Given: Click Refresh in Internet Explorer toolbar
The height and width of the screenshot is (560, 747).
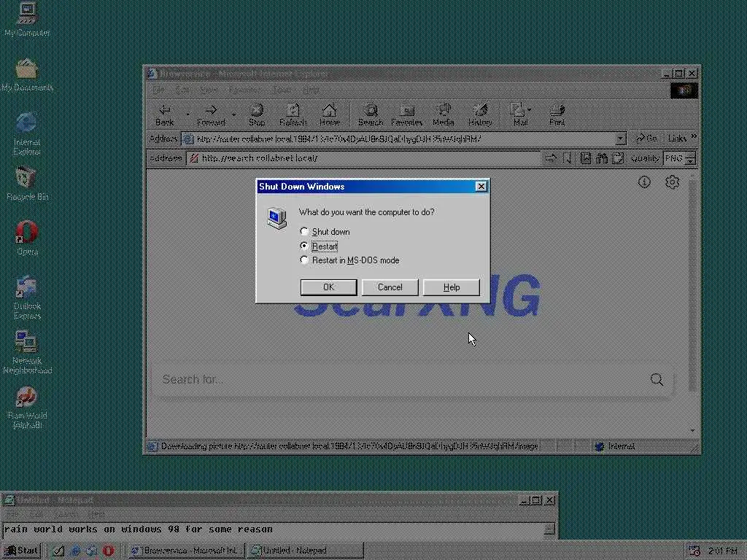Looking at the screenshot, I should click(x=293, y=114).
